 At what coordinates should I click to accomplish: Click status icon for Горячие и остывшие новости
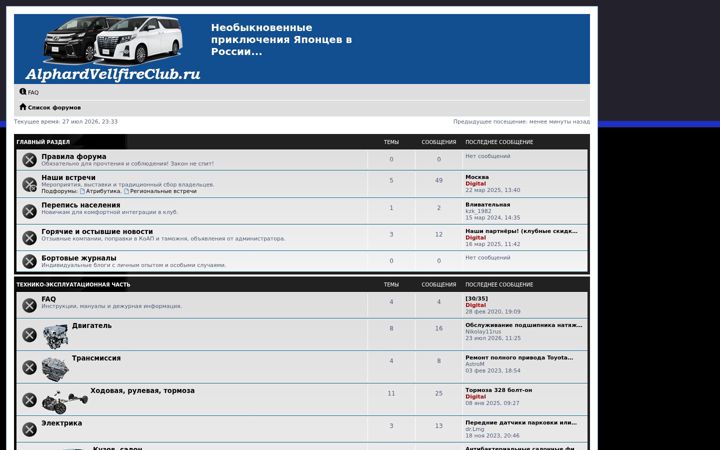click(29, 238)
